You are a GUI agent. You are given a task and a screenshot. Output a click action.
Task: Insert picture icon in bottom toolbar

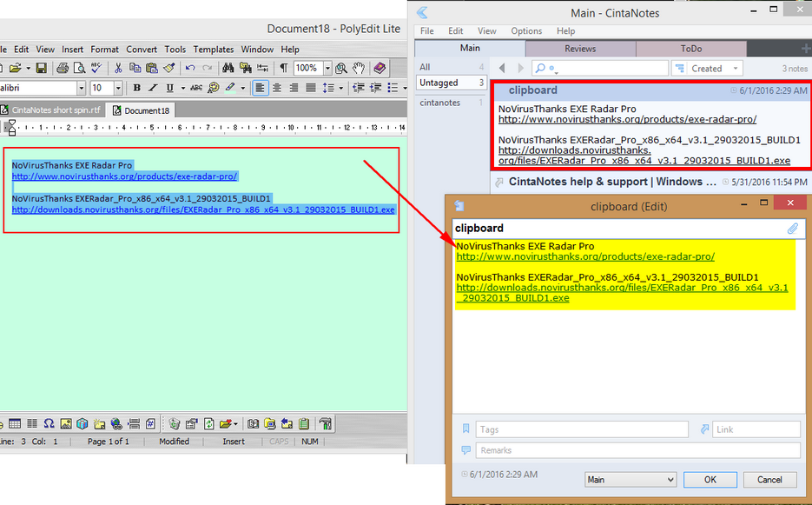click(66, 423)
